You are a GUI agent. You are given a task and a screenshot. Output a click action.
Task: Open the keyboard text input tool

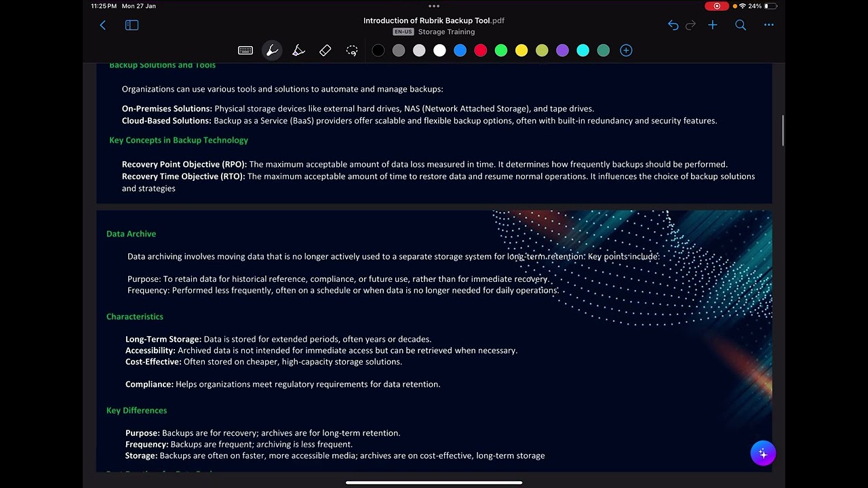[x=245, y=51]
